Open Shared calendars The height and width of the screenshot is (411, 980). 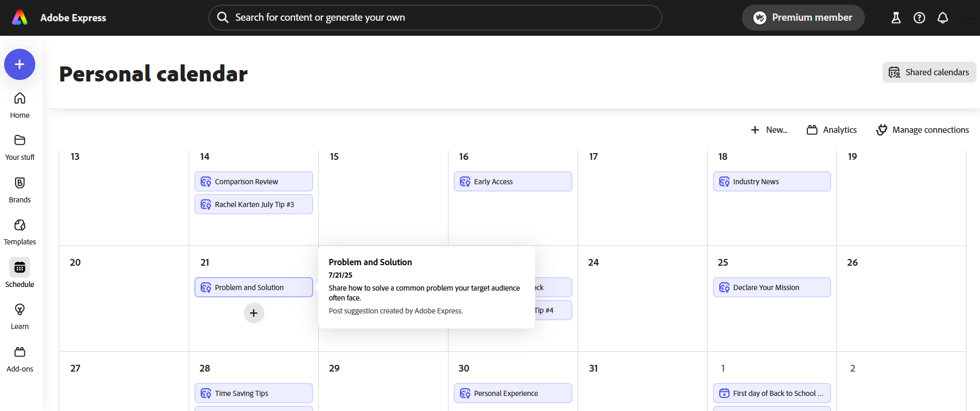click(x=929, y=72)
